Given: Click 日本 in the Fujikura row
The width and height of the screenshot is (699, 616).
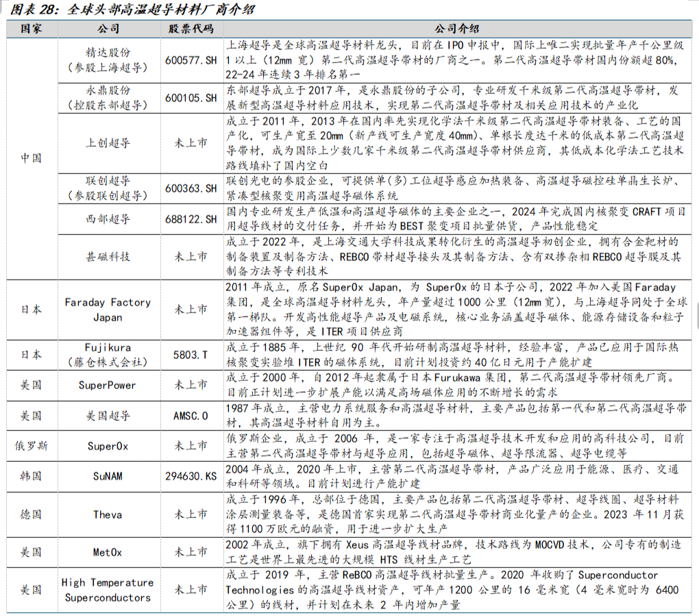Looking at the screenshot, I should click(x=32, y=355).
